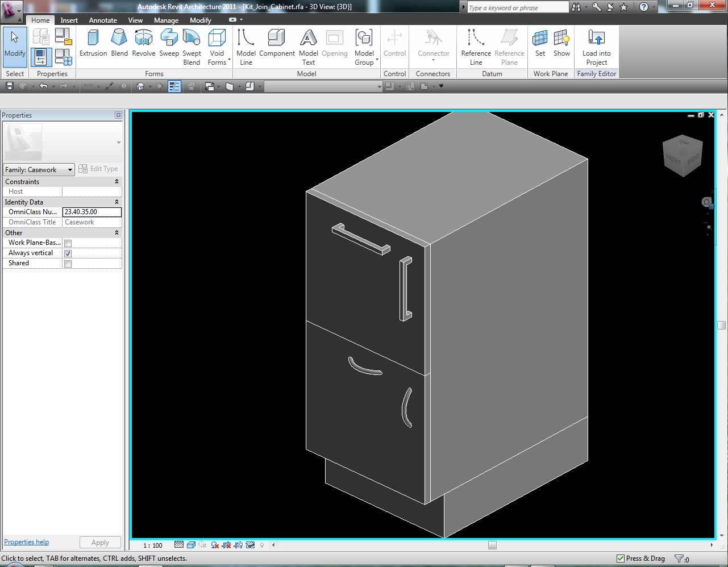Open the Properties help link
Image resolution: width=728 pixels, height=567 pixels.
coord(27,542)
